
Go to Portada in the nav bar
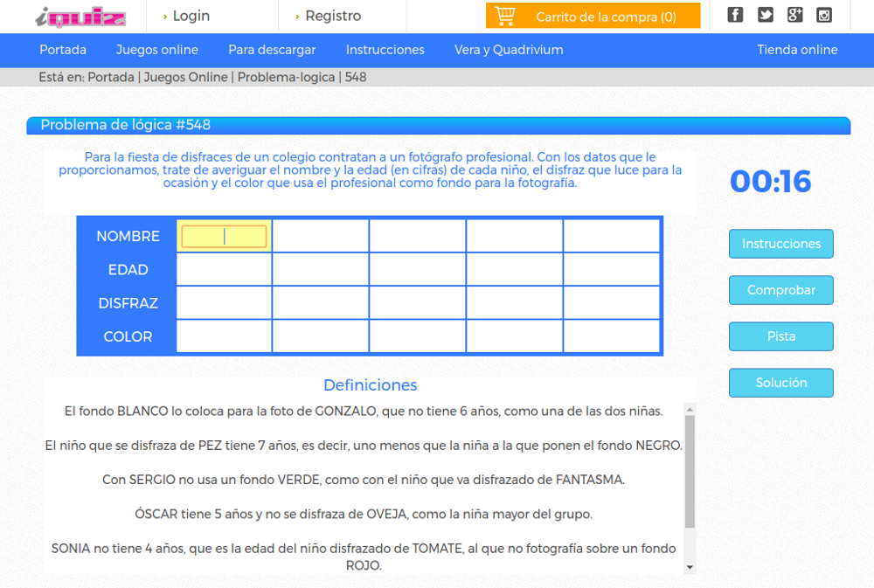[63, 50]
